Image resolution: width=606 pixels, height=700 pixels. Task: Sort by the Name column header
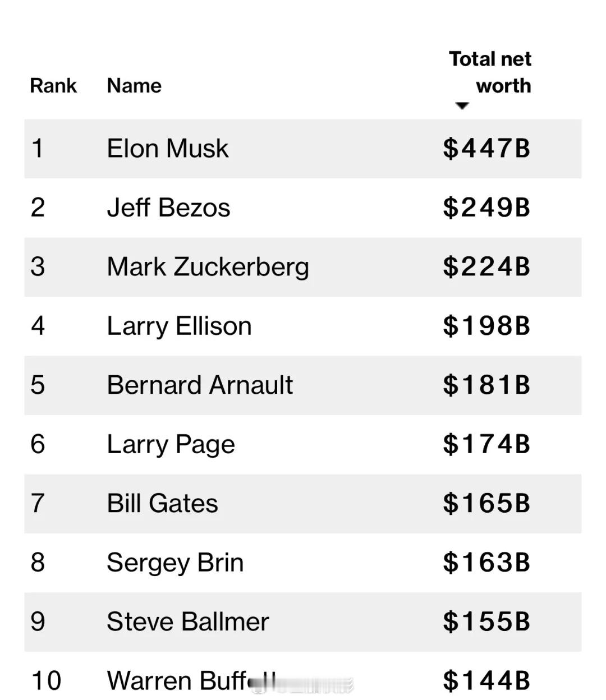point(134,86)
